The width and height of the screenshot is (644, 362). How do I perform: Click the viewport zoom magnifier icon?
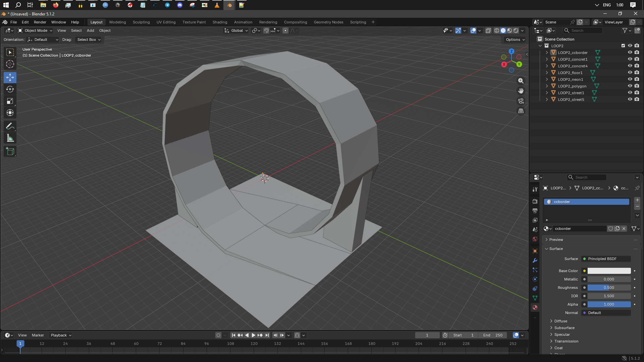521,81
